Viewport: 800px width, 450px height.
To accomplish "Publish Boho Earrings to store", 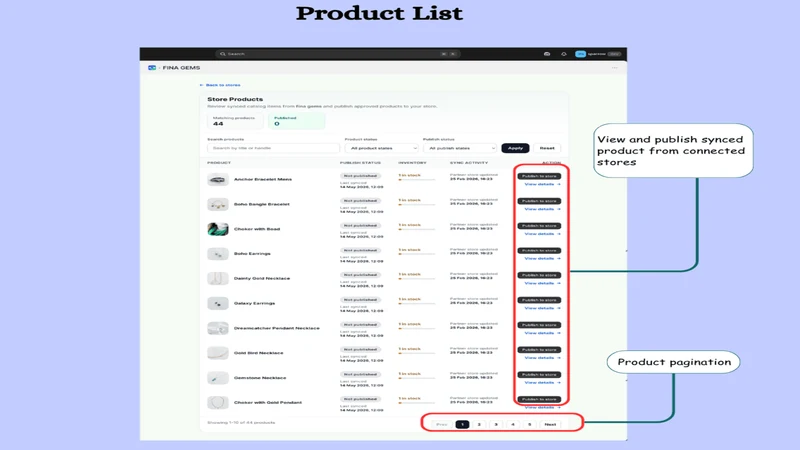I will tap(539, 251).
